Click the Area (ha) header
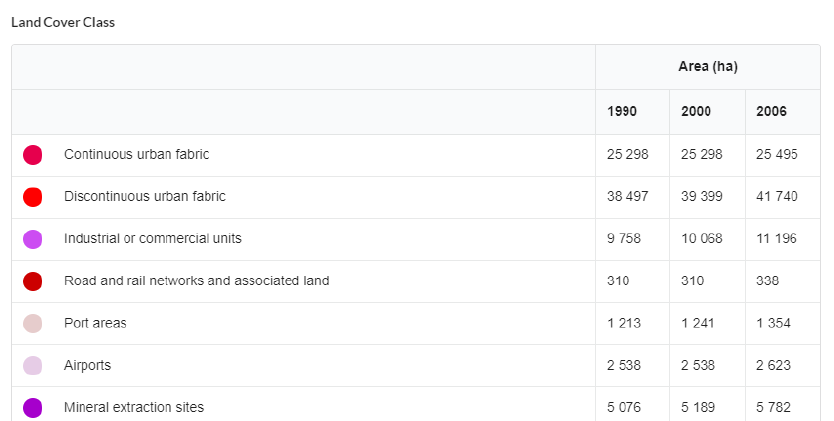The image size is (834, 421). (707, 66)
